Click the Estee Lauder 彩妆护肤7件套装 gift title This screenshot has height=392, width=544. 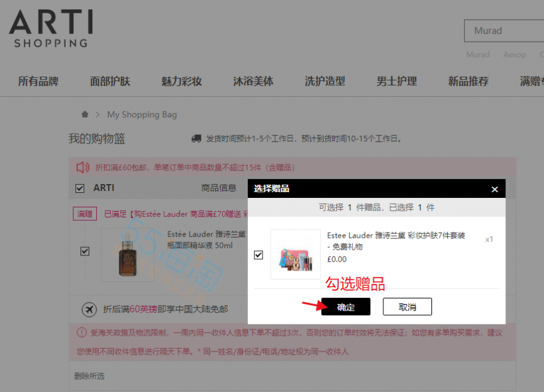tap(396, 241)
